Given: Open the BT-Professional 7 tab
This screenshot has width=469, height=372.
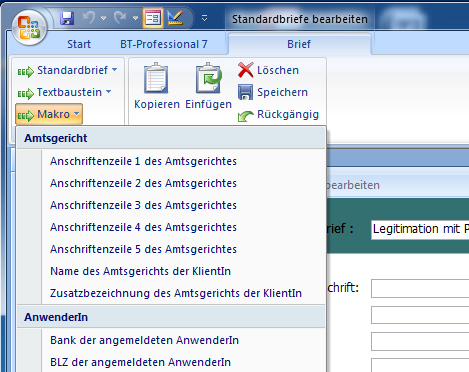Looking at the screenshot, I should (164, 44).
